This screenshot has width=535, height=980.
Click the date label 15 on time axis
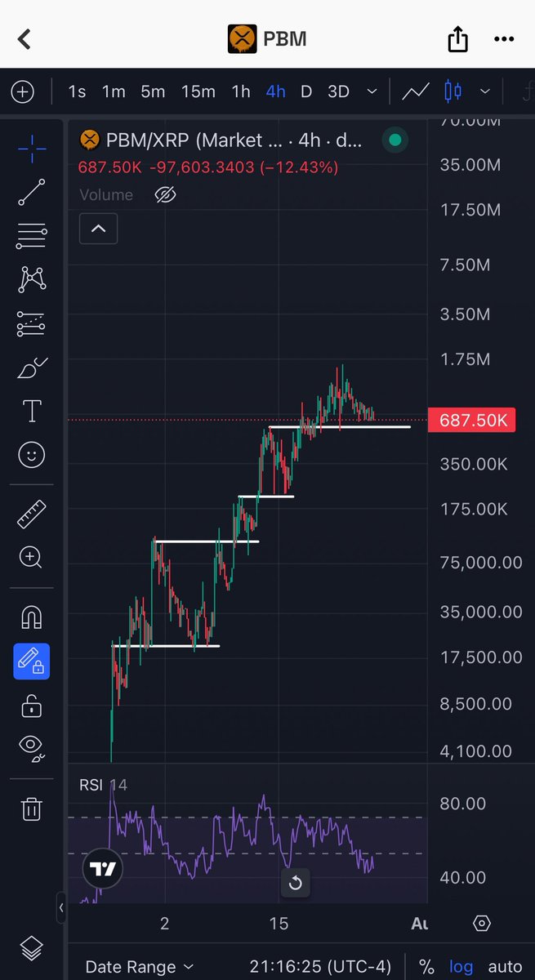tap(279, 923)
